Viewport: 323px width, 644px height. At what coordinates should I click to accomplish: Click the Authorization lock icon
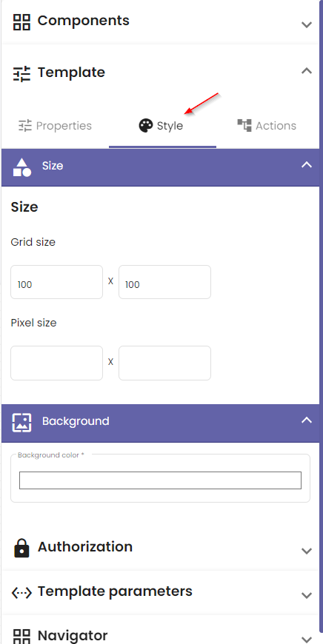point(21,548)
